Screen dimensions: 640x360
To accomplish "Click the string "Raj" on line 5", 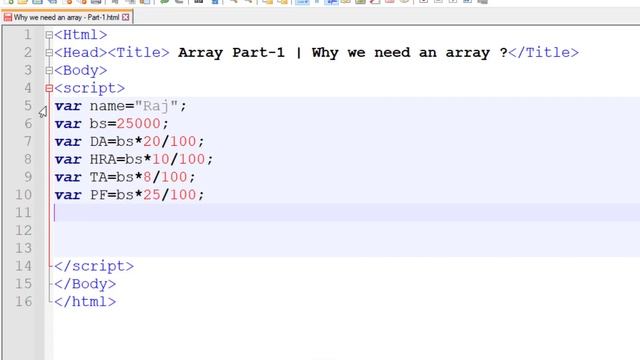I will 156,106.
